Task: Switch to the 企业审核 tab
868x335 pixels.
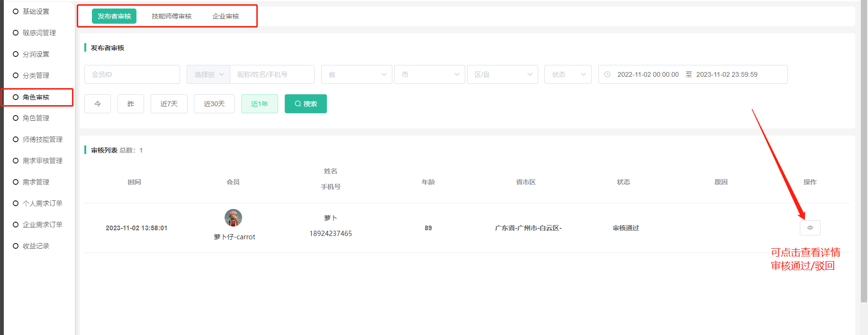Action: 226,16
